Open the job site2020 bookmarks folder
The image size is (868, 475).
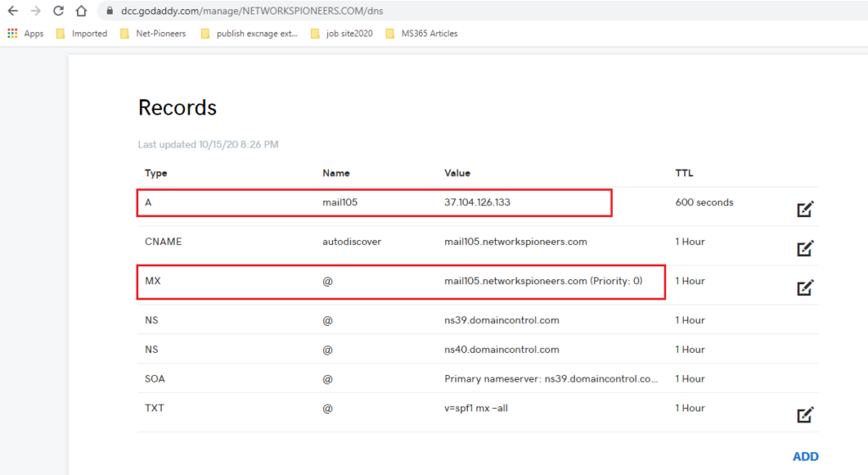[342, 33]
